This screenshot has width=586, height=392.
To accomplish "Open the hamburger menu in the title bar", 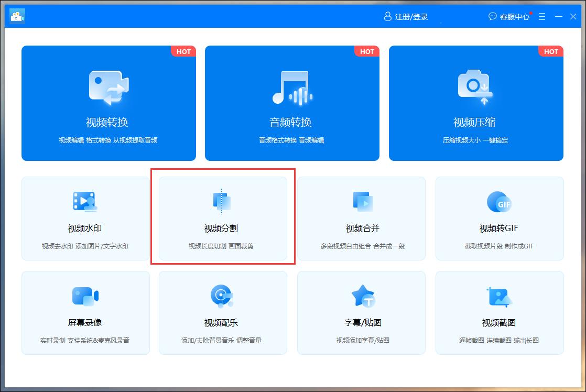I will (542, 16).
